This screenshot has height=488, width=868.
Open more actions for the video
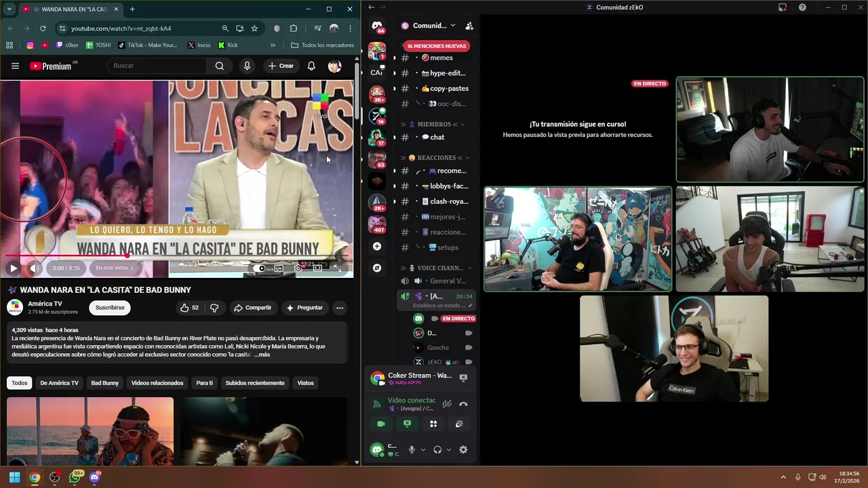[340, 308]
